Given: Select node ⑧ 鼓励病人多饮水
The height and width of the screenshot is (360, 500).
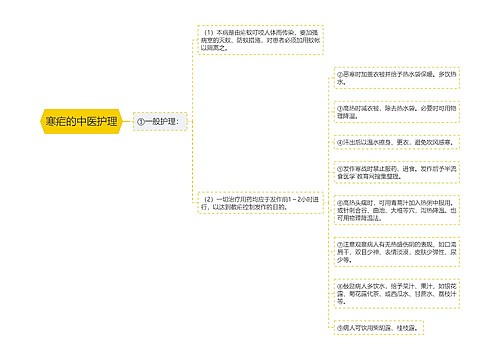Looking at the screenshot, I should (397, 294).
